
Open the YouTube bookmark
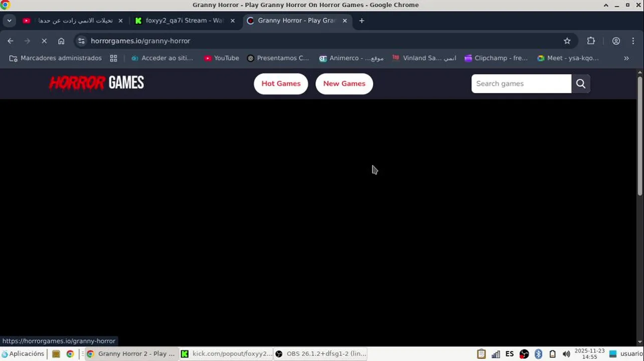tap(222, 58)
